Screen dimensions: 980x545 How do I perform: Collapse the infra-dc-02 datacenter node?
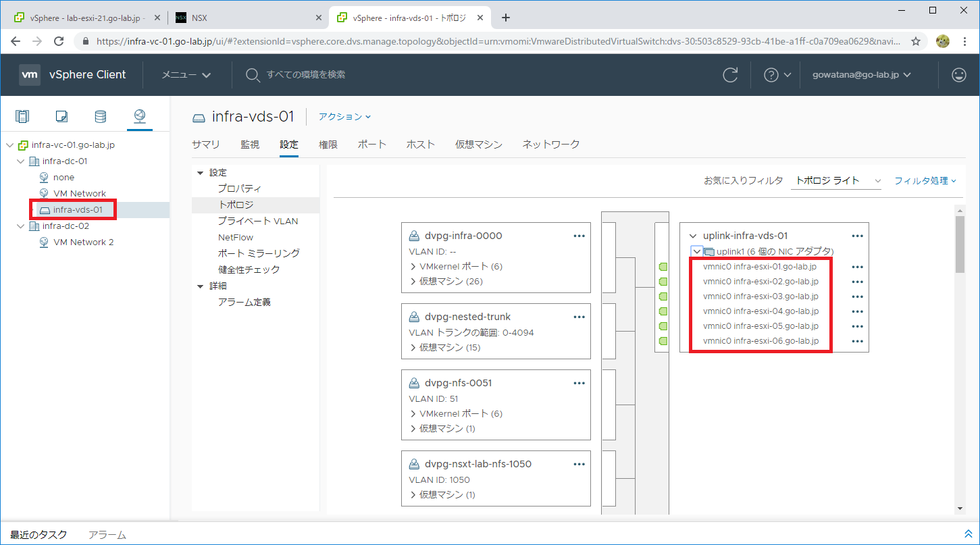[20, 226]
